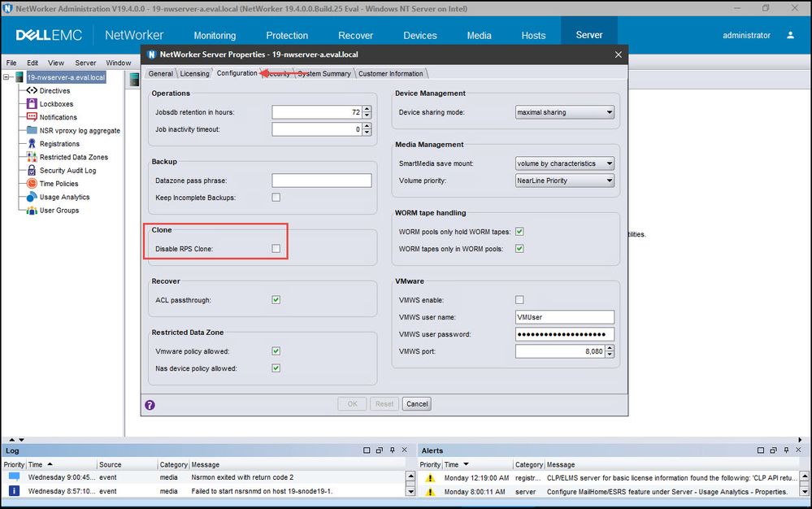Click the VMWS user name field
The width and height of the screenshot is (812, 509).
point(565,317)
